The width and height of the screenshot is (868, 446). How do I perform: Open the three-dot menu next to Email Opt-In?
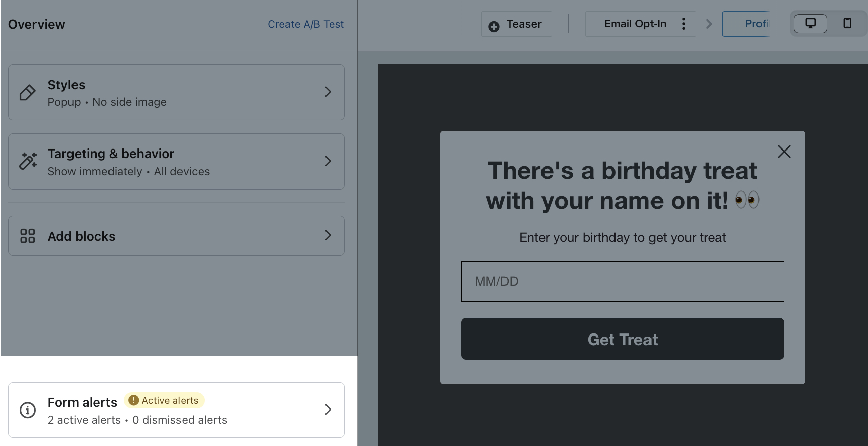pos(684,24)
